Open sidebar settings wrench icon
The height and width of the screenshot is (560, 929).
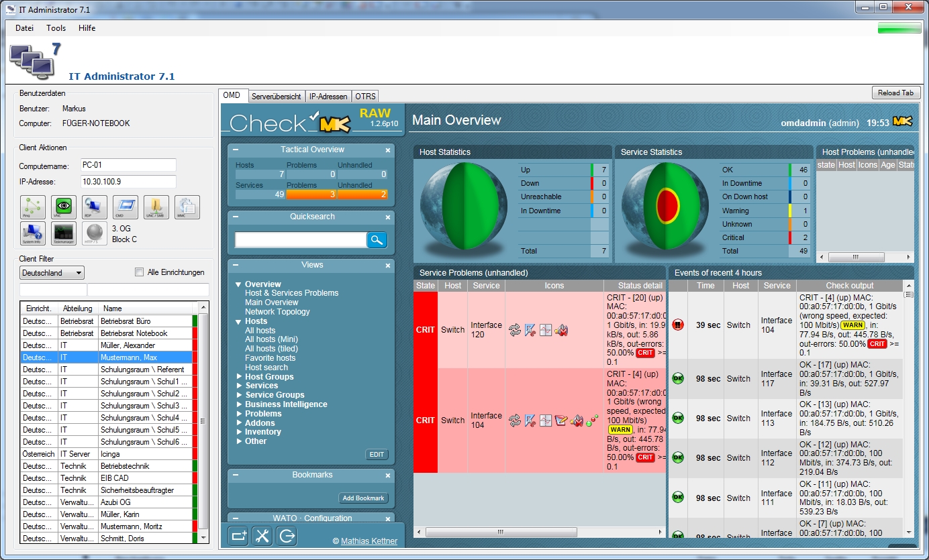pos(262,535)
